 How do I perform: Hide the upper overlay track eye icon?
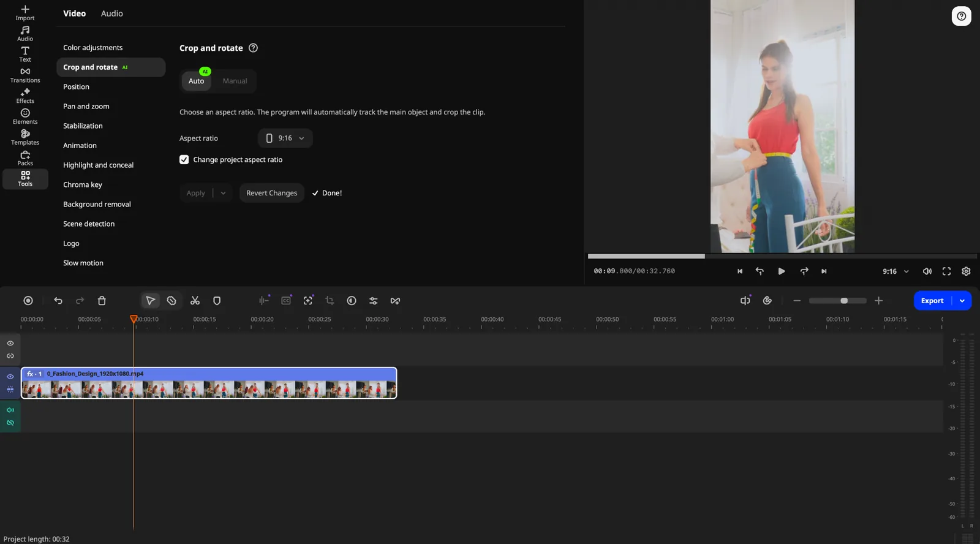[x=10, y=344]
